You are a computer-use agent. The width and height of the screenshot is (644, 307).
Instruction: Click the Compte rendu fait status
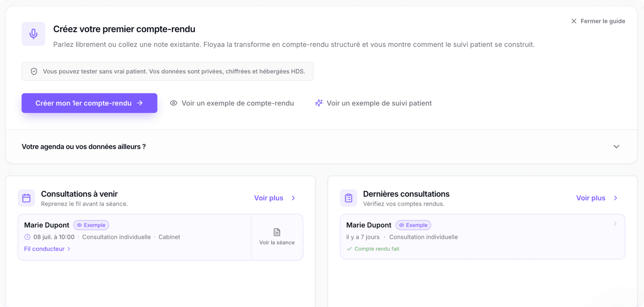(373, 249)
